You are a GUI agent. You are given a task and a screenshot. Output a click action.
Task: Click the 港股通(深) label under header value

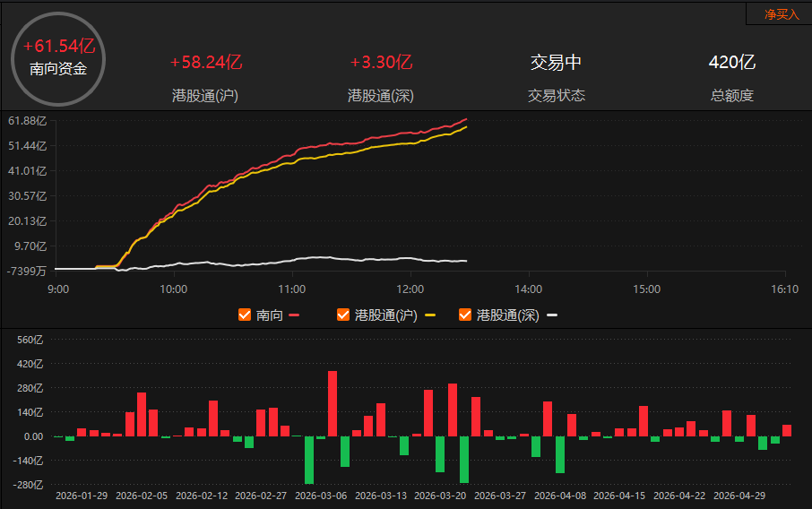(x=381, y=96)
